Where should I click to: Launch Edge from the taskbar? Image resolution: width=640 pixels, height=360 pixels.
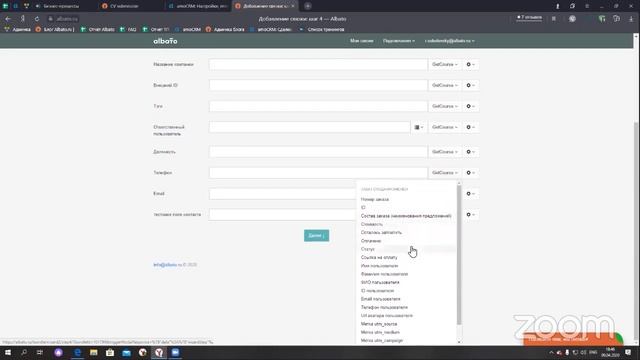[x=78, y=353]
